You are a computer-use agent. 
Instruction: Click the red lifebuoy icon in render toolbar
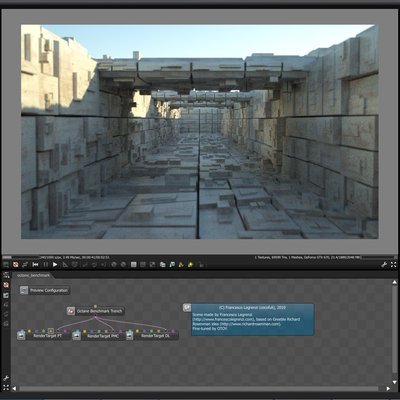(15, 265)
